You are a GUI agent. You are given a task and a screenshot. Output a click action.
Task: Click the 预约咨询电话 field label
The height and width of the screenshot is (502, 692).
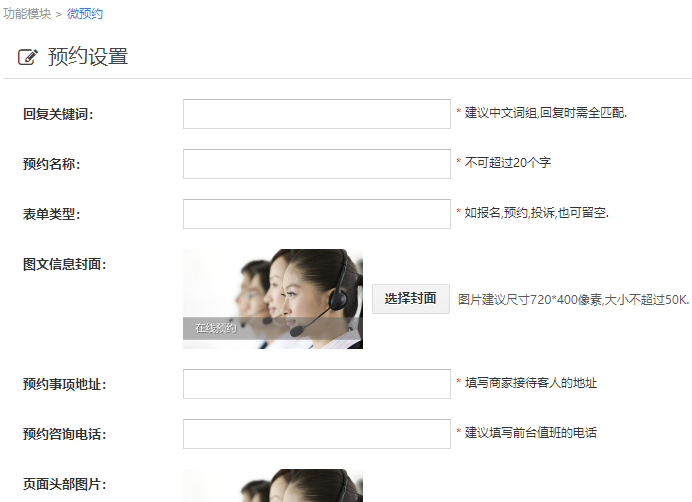click(x=64, y=435)
